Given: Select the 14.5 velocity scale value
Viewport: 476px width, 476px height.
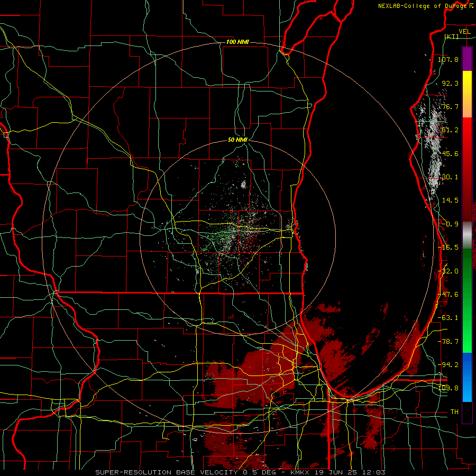Looking at the screenshot, I should pos(450,200).
